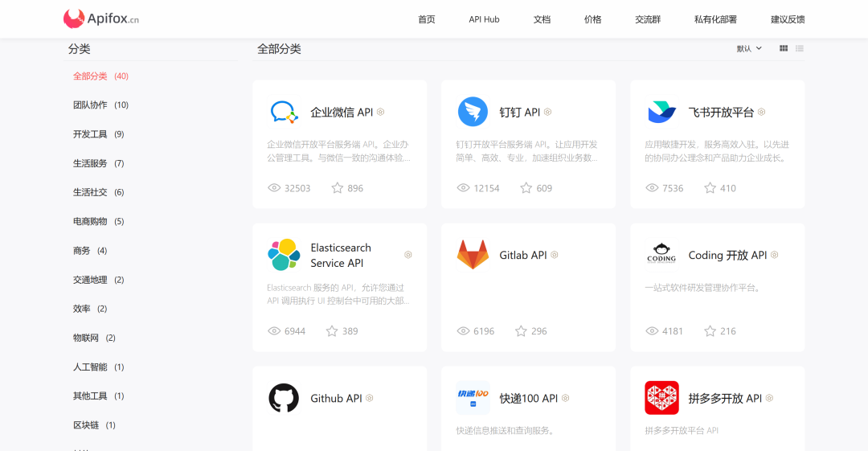Viewport: 868px width, 451px height.
Task: Click the 钉钉 API logo icon
Action: coord(473,112)
